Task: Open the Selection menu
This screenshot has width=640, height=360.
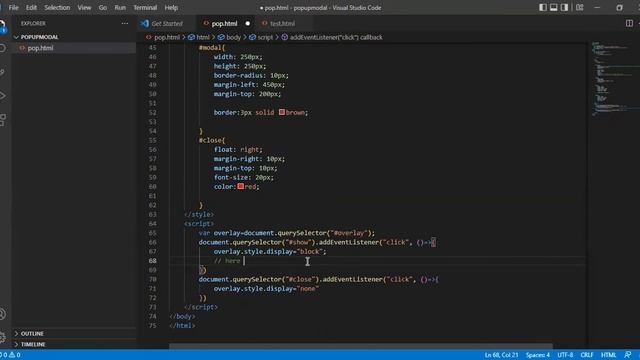Action: pos(57,7)
